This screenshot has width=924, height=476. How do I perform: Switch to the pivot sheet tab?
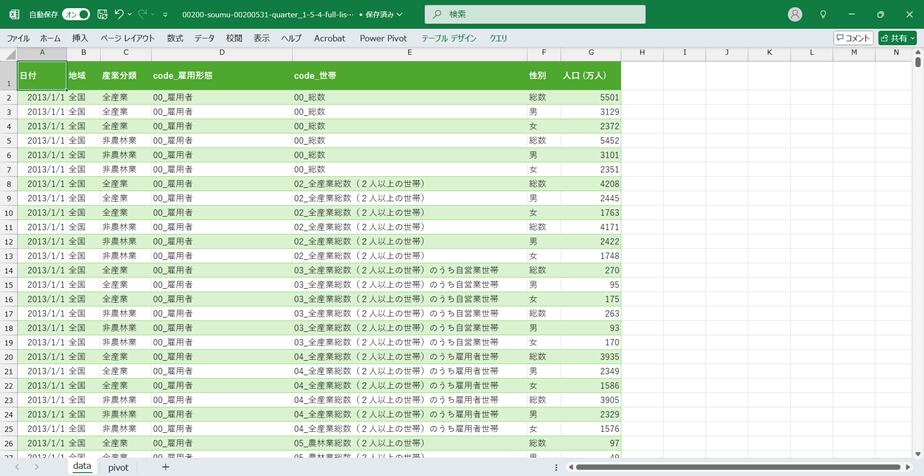118,467
